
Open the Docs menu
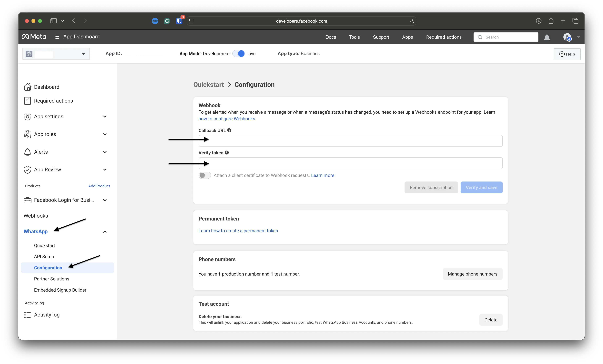point(331,37)
